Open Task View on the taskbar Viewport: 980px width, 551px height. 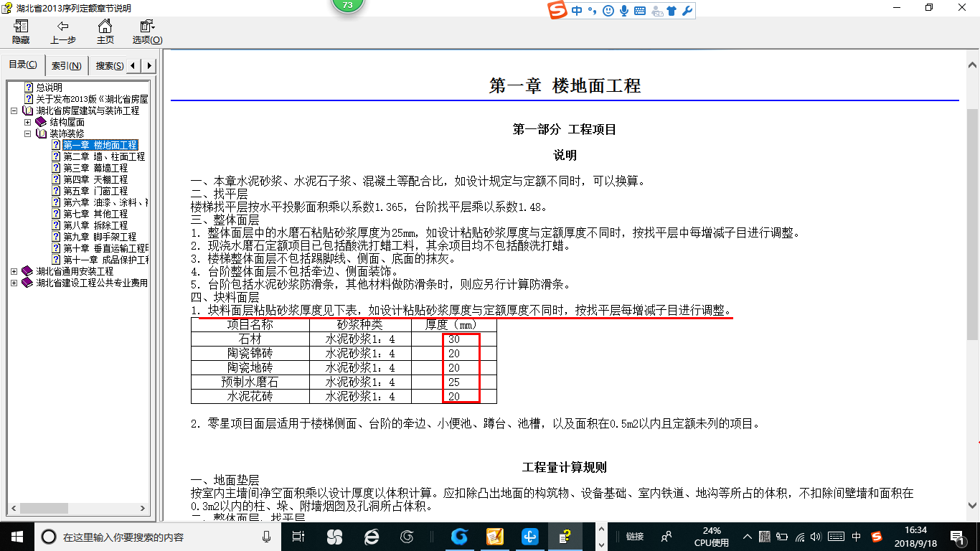tap(298, 536)
